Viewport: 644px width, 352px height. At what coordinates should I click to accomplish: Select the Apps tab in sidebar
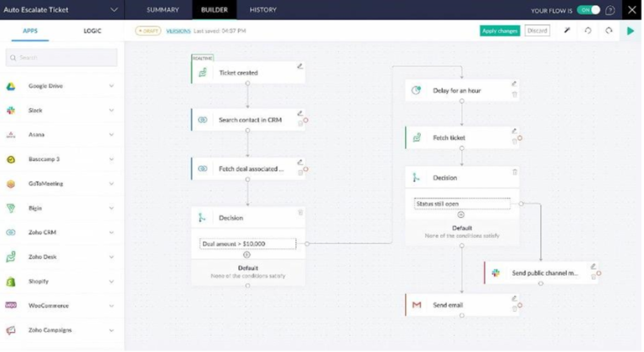30,31
